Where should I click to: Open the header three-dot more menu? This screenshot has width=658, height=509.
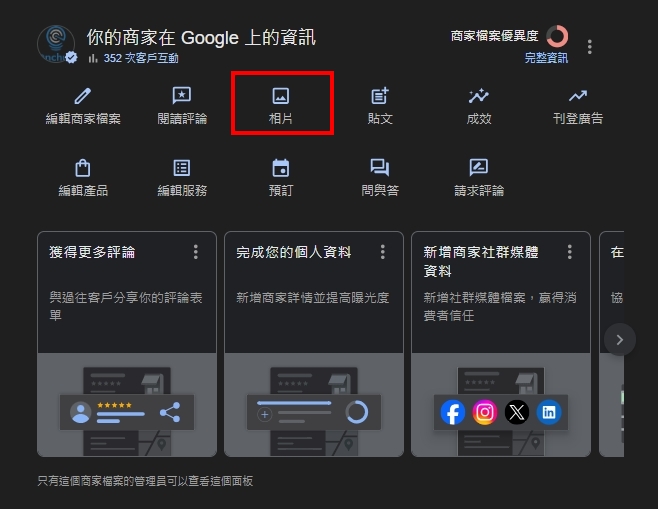click(x=590, y=47)
